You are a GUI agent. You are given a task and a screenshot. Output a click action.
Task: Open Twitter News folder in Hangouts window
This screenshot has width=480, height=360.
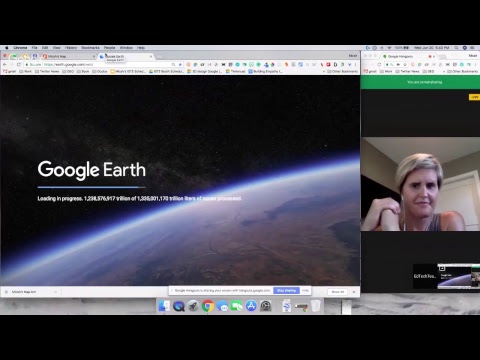pyautogui.click(x=408, y=71)
